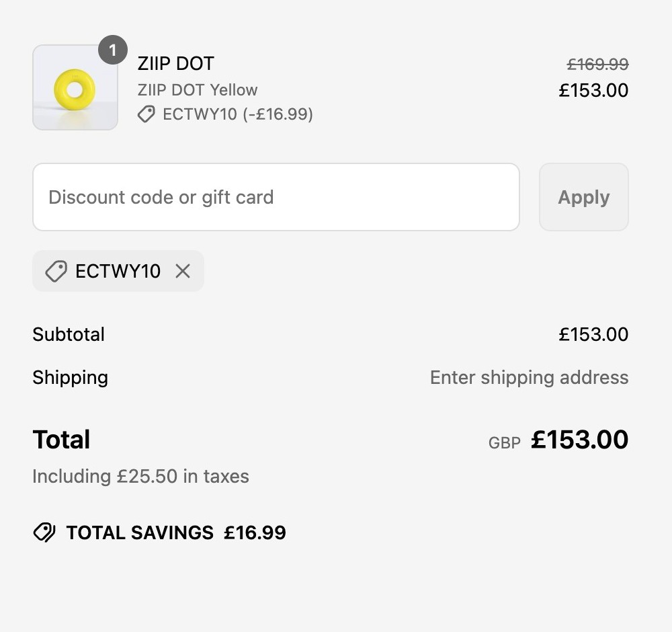Click the ECTWY10 applied code label
Image resolution: width=672 pixels, height=632 pixels.
118,271
